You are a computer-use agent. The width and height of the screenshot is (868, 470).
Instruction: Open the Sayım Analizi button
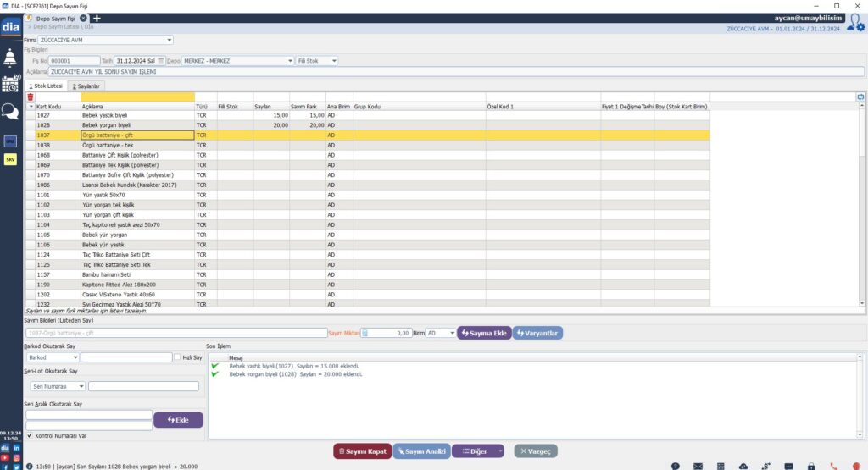tap(422, 451)
